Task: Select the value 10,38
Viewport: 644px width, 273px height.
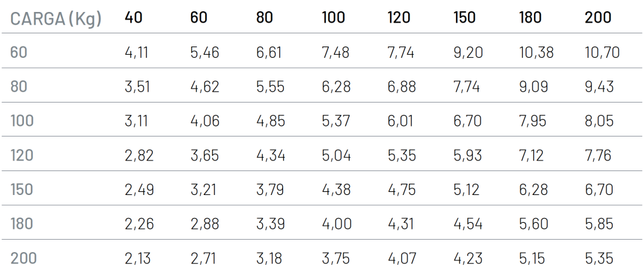Action: pos(536,52)
